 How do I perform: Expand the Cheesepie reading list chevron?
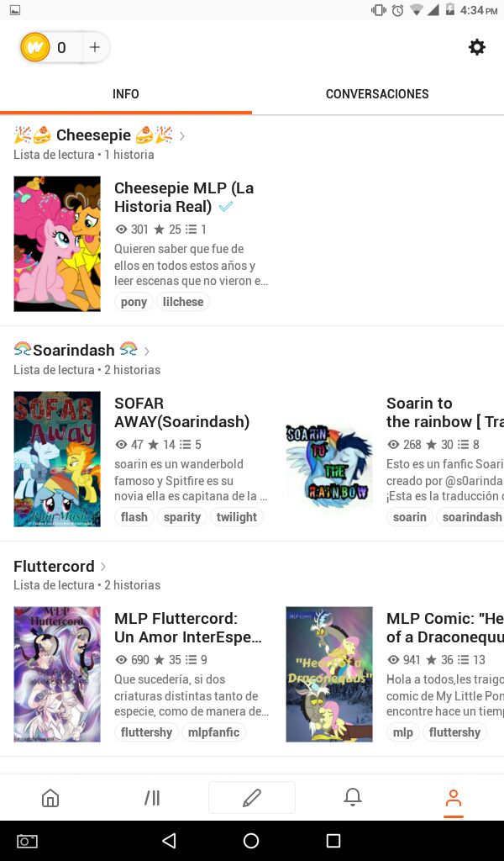(182, 135)
